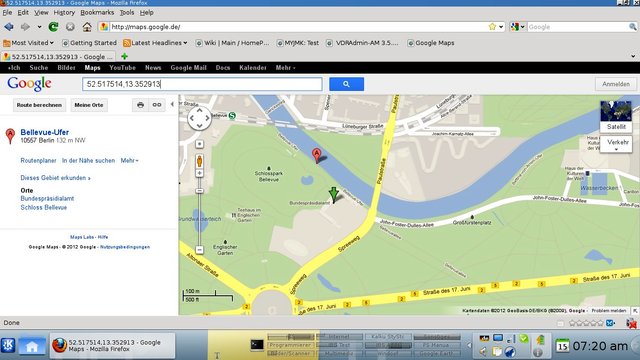
Task: Select the 52.517514,13.352913 browser tab
Action: [x=58, y=57]
